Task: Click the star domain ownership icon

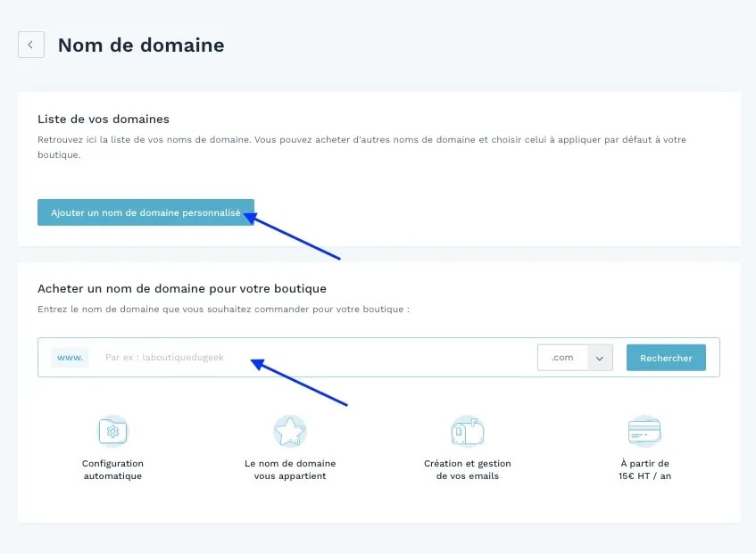Action: [289, 431]
